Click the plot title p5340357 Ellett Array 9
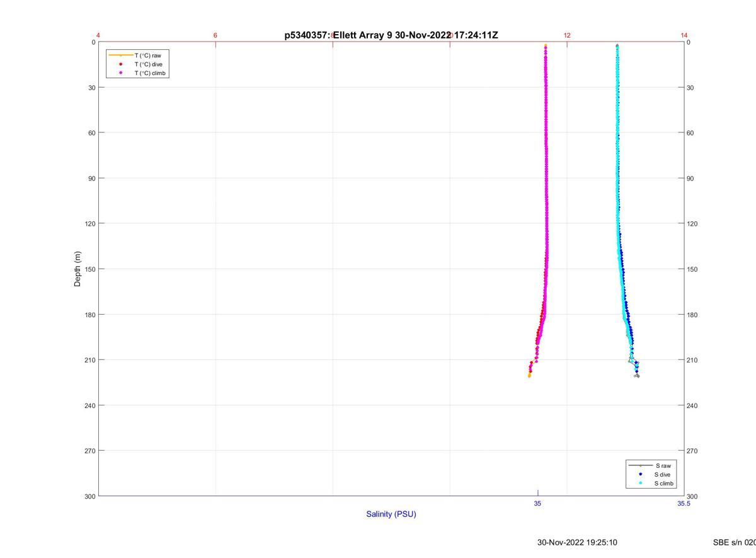The height and width of the screenshot is (558, 756). 391,35
